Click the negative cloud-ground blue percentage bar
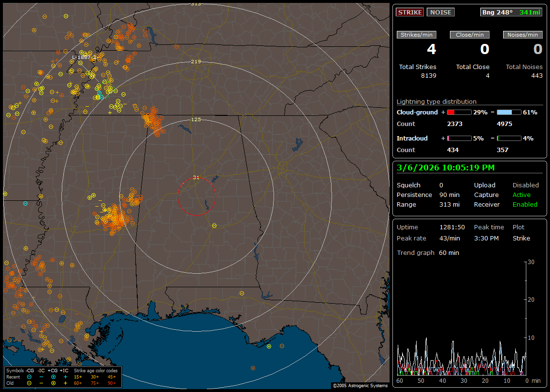The height and width of the screenshot is (392, 550). 509,112
